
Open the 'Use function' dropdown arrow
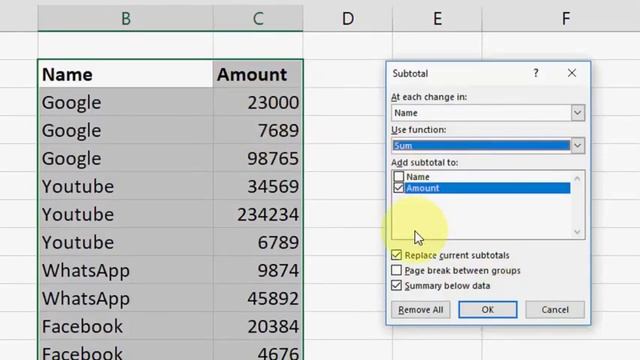click(x=578, y=146)
